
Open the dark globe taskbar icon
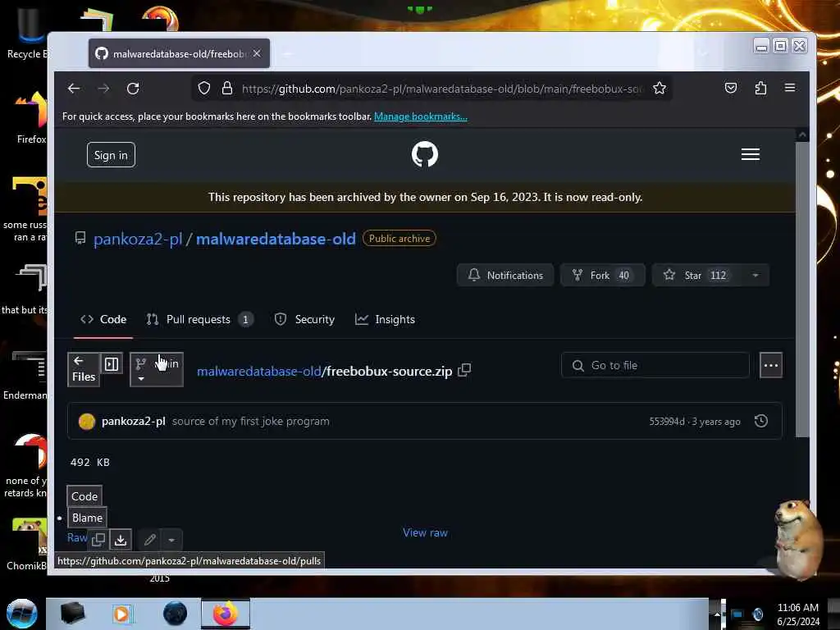pyautogui.click(x=176, y=614)
